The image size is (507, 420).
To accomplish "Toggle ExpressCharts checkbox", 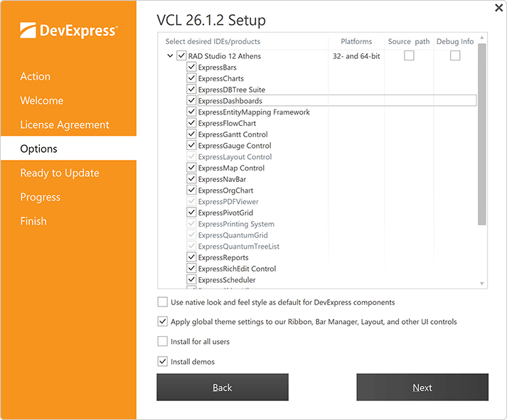I will [191, 78].
